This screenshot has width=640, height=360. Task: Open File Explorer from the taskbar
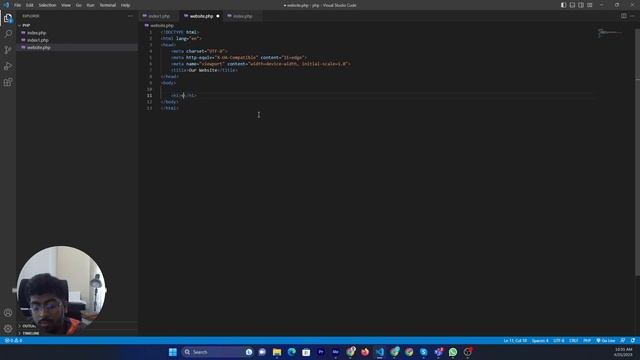pos(277,352)
